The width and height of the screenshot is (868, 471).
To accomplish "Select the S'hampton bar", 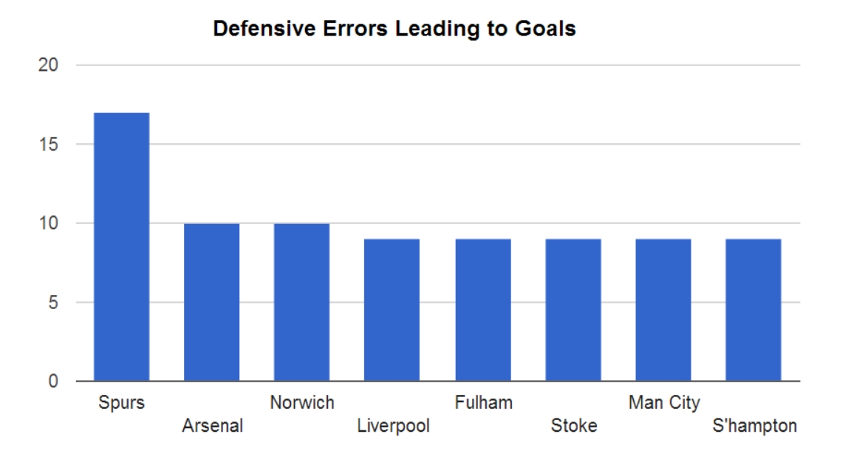I will click(753, 310).
